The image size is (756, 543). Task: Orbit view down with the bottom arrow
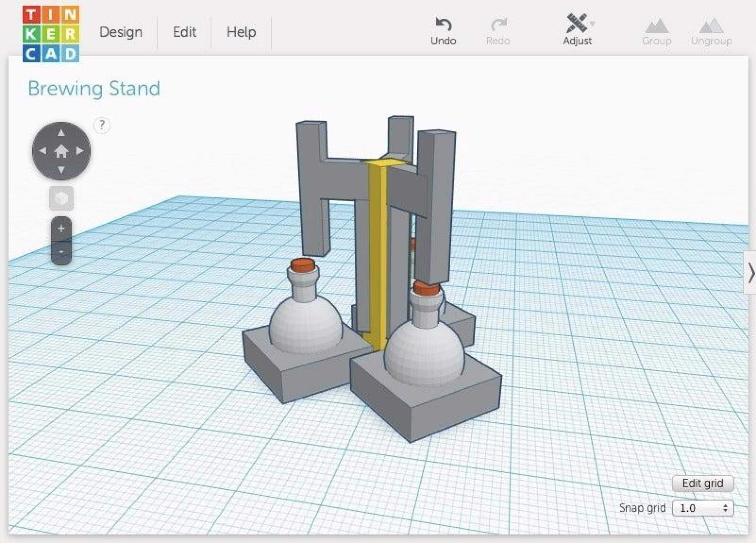click(61, 170)
